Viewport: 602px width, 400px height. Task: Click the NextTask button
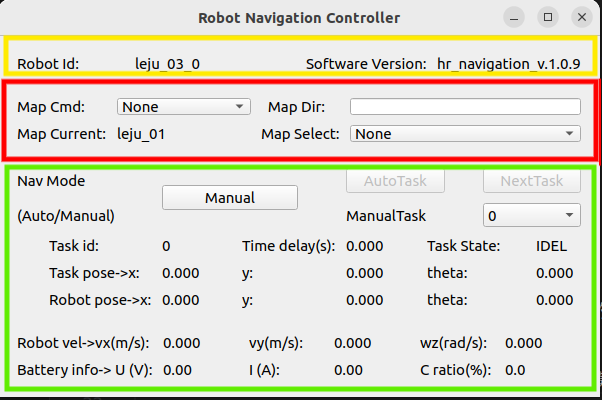coord(531,181)
